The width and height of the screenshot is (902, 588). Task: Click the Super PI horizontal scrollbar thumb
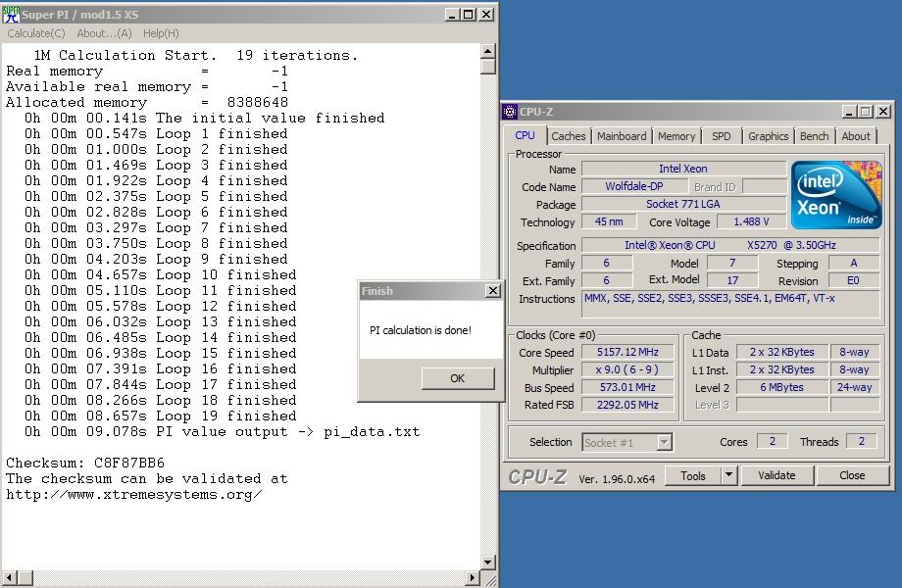coord(25,577)
